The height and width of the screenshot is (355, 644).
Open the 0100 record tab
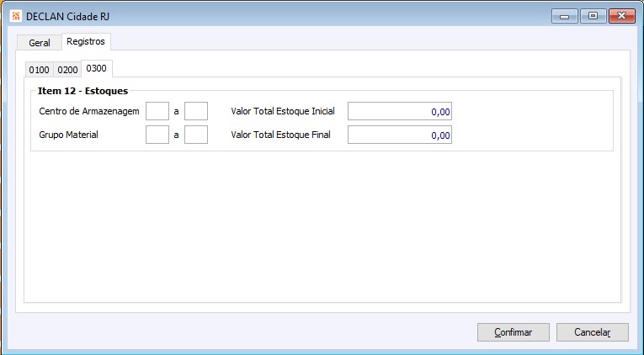(x=40, y=70)
